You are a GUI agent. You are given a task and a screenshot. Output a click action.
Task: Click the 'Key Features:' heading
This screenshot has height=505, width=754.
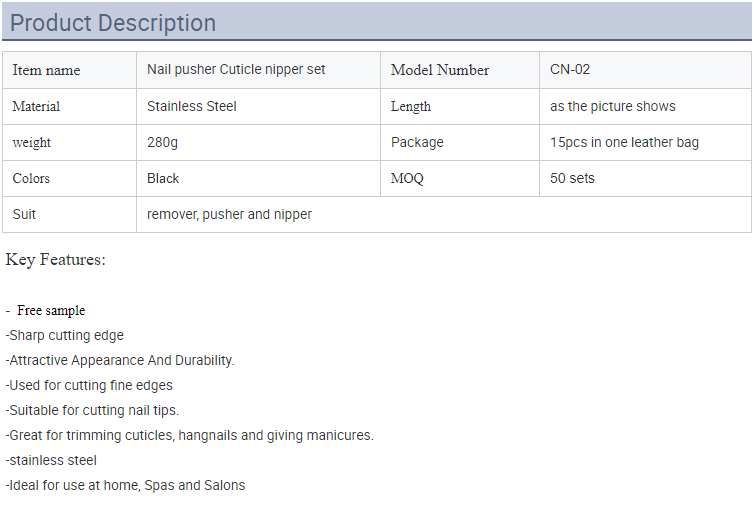click(55, 260)
